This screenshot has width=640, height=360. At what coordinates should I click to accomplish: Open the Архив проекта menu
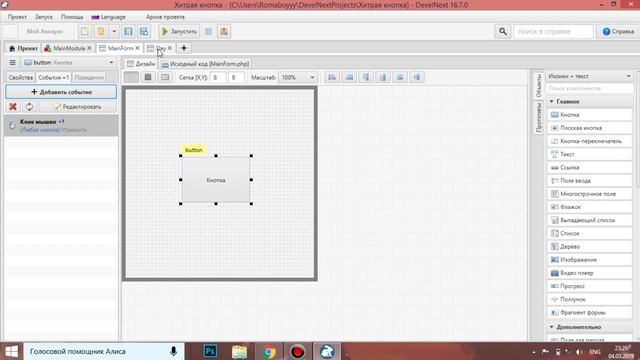pos(165,17)
